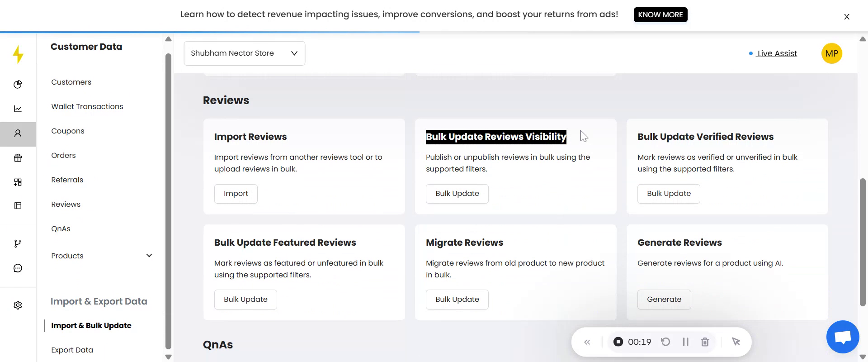This screenshot has height=362, width=868.
Task: Click the gift box rewards icon
Action: pos(18,158)
